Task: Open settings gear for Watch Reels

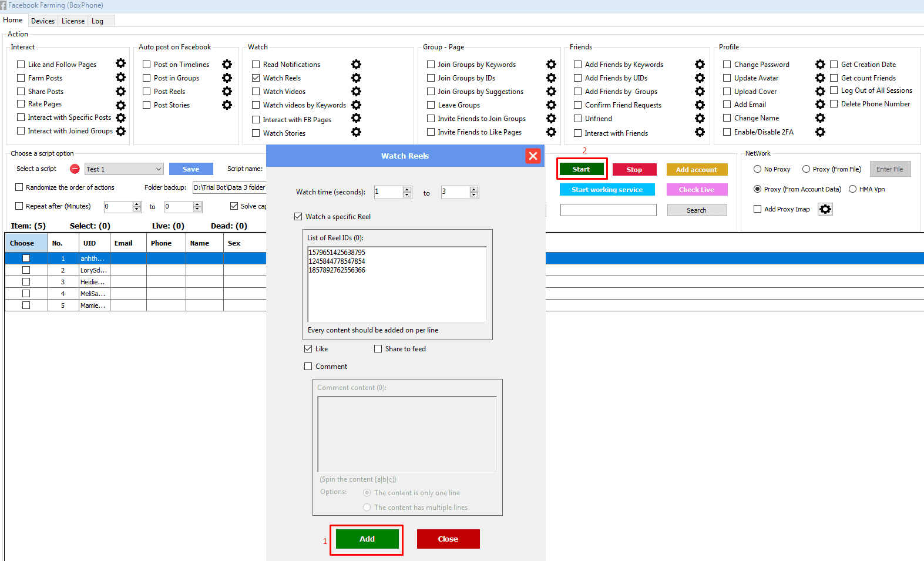Action: tap(356, 78)
